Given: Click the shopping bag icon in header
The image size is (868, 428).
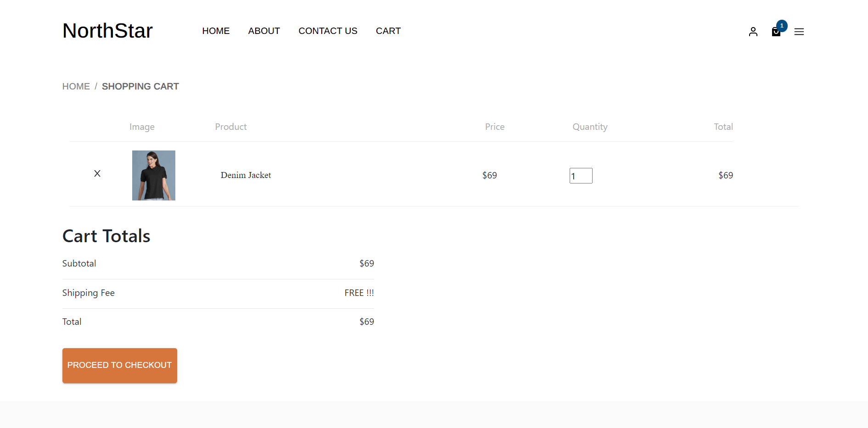Looking at the screenshot, I should [x=776, y=33].
